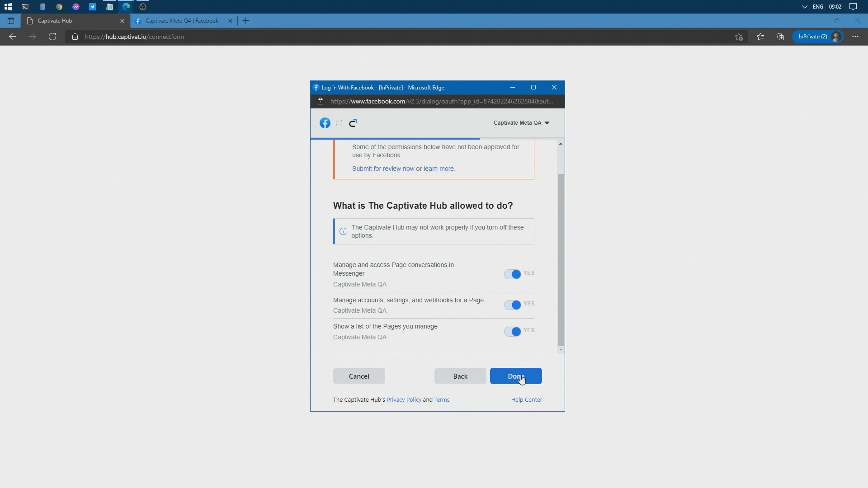Expand the Captivate Meta QA account dropdown

(x=521, y=123)
